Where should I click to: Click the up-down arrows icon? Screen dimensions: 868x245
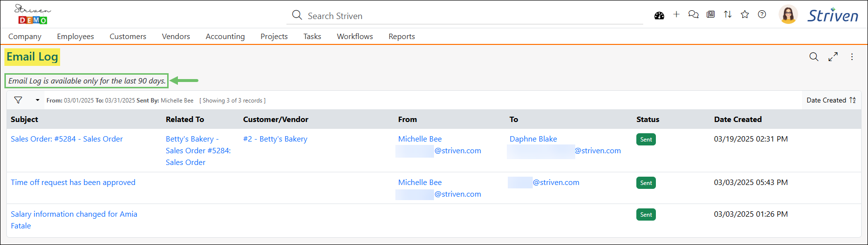pyautogui.click(x=728, y=14)
